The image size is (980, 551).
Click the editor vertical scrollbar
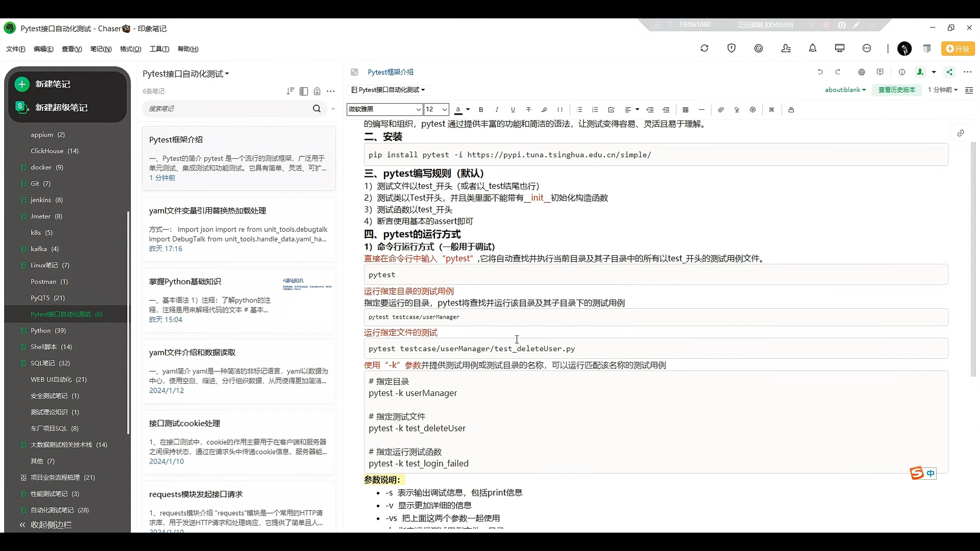(973, 259)
